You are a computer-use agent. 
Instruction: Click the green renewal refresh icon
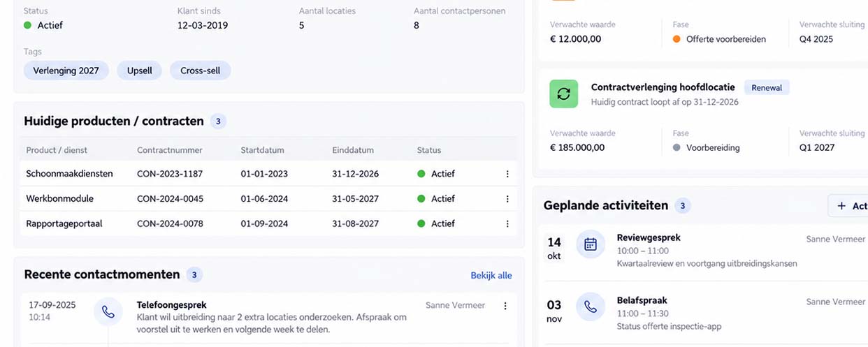click(x=564, y=94)
